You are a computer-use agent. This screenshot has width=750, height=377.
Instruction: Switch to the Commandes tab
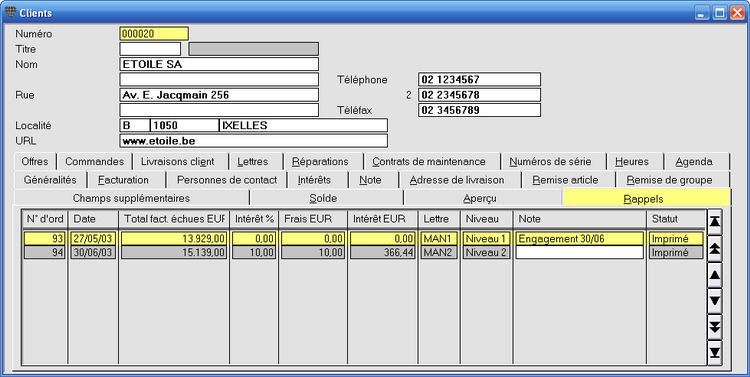coord(94,162)
